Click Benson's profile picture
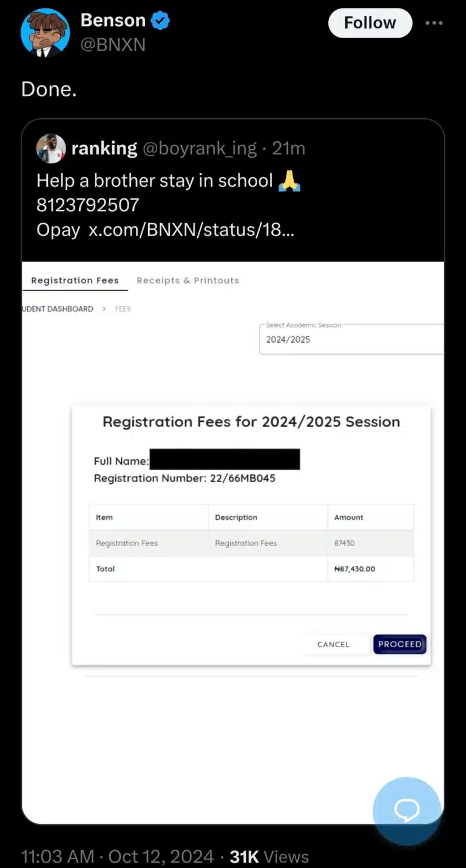466x868 pixels. (46, 32)
